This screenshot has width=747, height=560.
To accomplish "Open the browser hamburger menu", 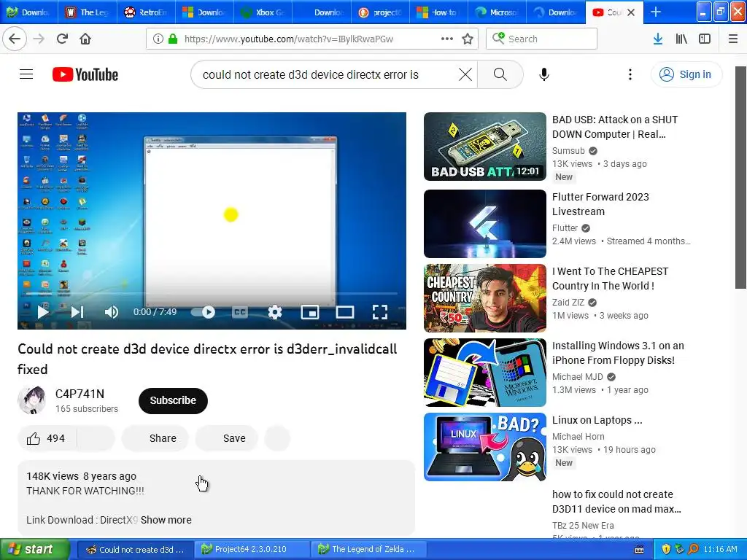I will [x=733, y=39].
